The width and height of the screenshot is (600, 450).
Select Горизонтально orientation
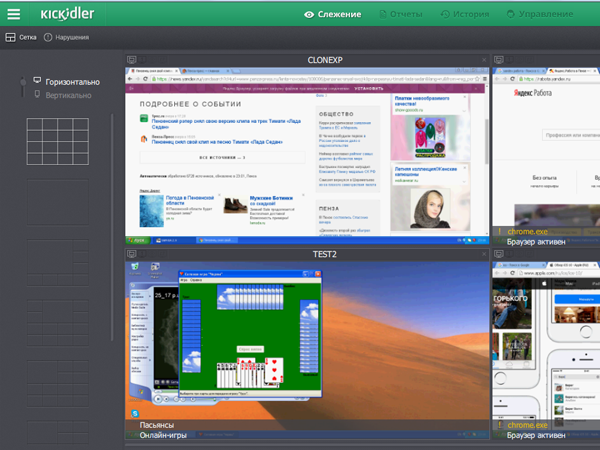coord(72,82)
